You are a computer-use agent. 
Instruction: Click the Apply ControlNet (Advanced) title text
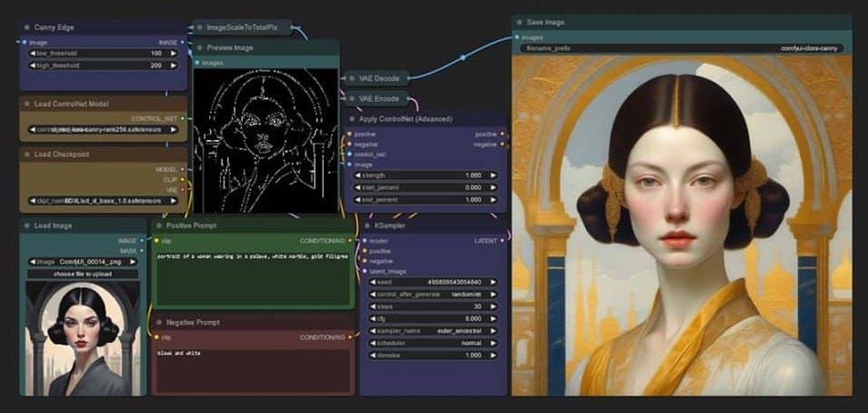click(x=405, y=119)
